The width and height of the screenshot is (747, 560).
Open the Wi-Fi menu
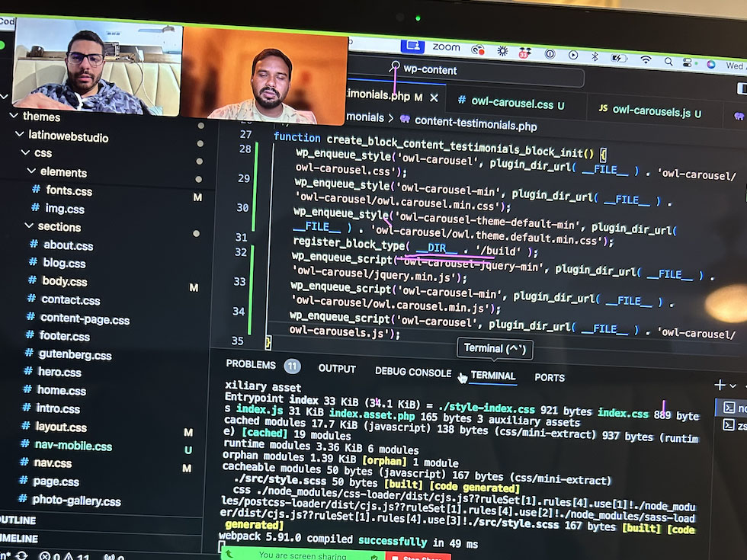pyautogui.click(x=646, y=59)
